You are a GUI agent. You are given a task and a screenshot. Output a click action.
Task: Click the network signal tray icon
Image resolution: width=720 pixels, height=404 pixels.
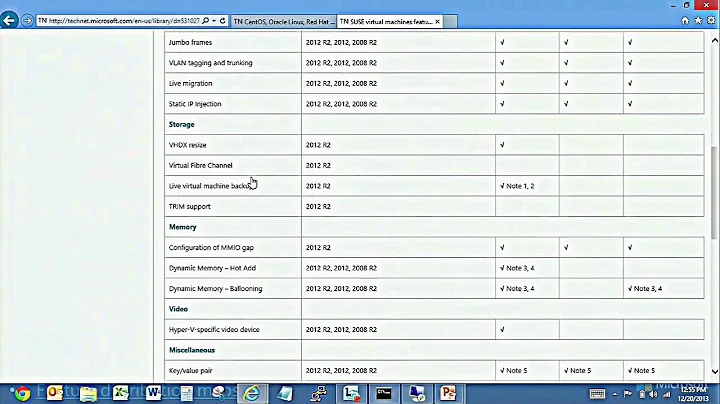click(x=666, y=394)
